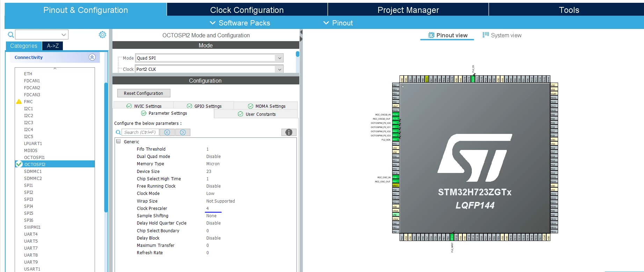Click the search magnifier icon above categories
Viewport: 644px width, 272px height.
pyautogui.click(x=11, y=35)
